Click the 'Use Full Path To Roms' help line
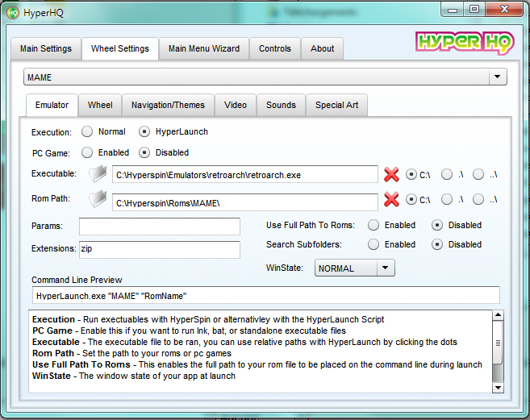The width and height of the screenshot is (530, 420). tap(257, 364)
